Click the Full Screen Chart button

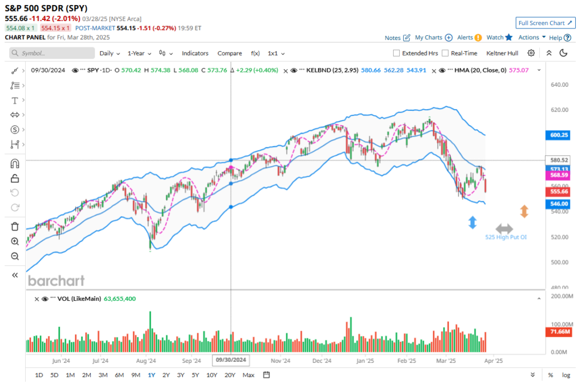545,23
